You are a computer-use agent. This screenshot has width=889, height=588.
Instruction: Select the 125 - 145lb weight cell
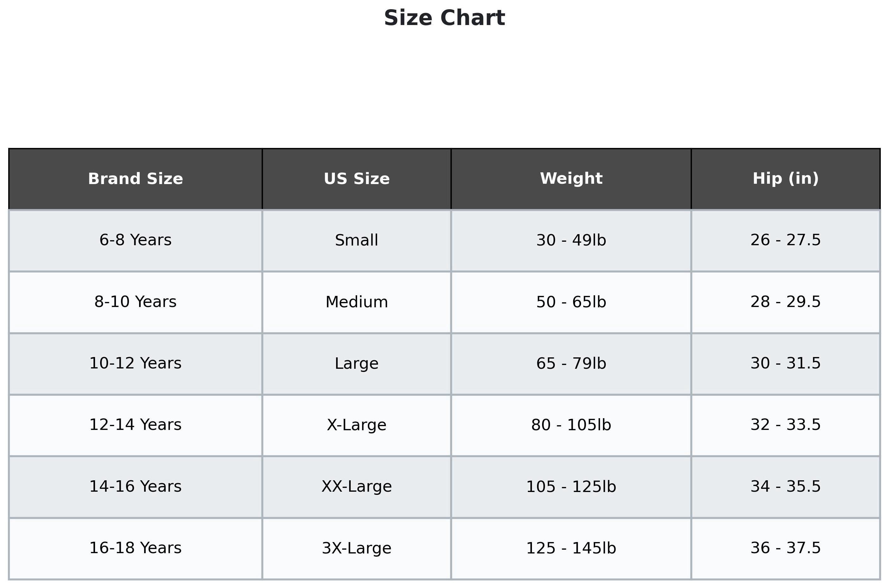click(571, 548)
